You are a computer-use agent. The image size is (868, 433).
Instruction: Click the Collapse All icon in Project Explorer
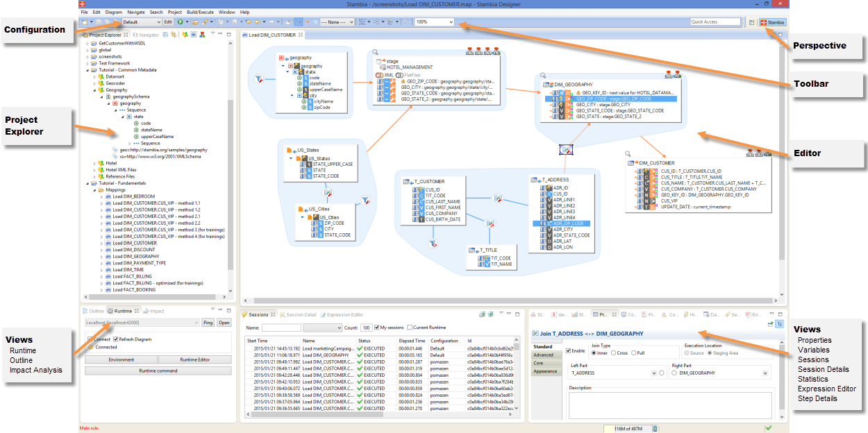click(x=165, y=34)
